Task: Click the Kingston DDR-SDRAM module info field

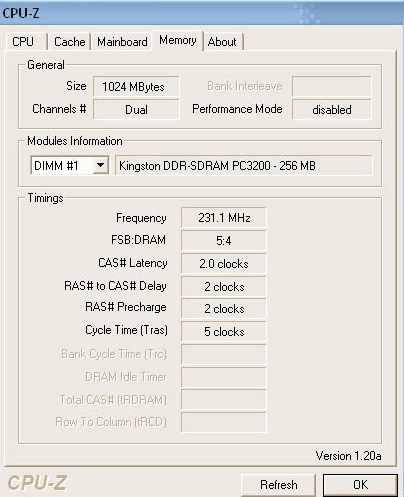Action: [244, 165]
